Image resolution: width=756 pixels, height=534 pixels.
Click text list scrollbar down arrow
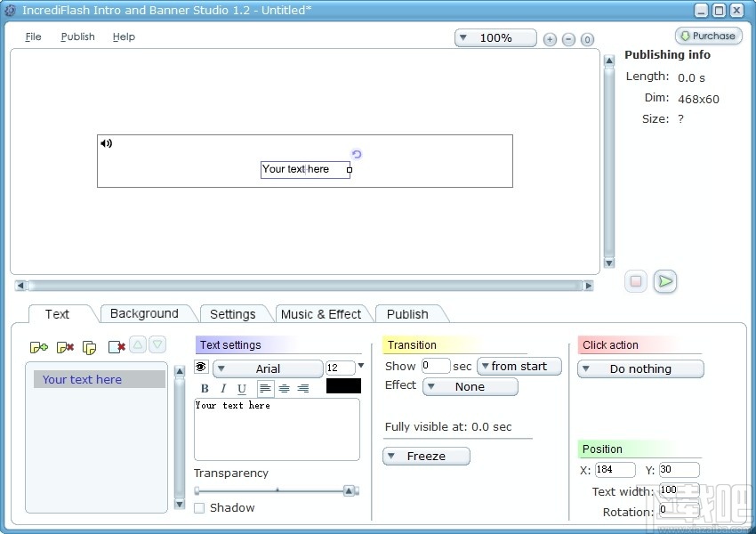coord(180,505)
